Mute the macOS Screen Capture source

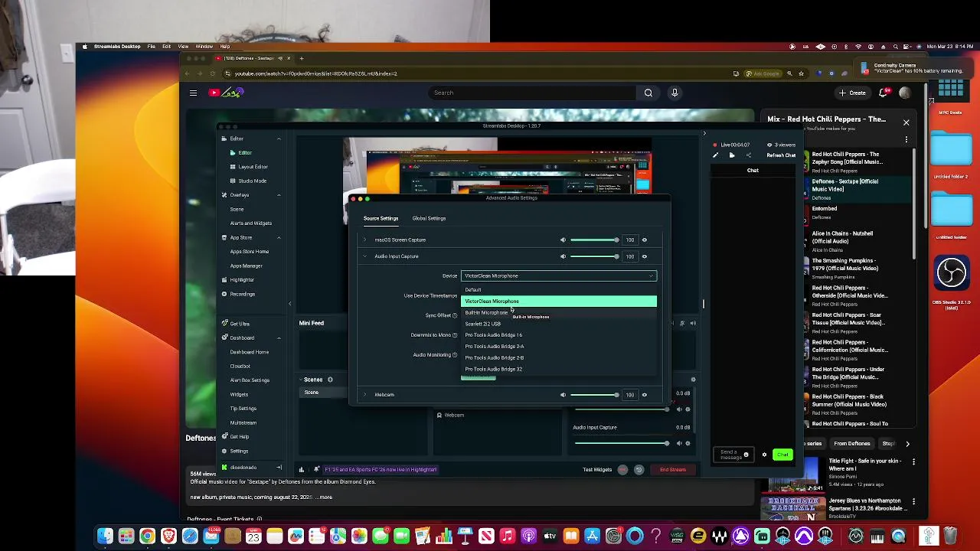coord(563,240)
